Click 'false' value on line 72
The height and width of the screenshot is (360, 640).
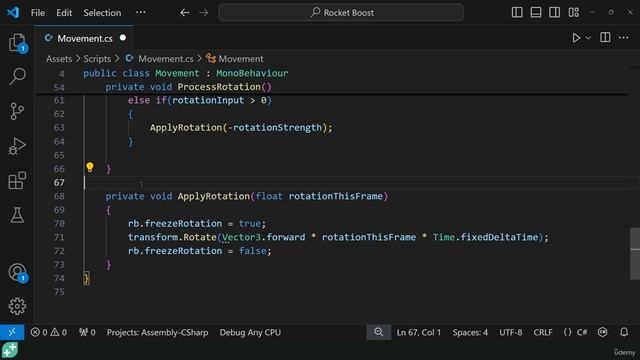coord(253,251)
